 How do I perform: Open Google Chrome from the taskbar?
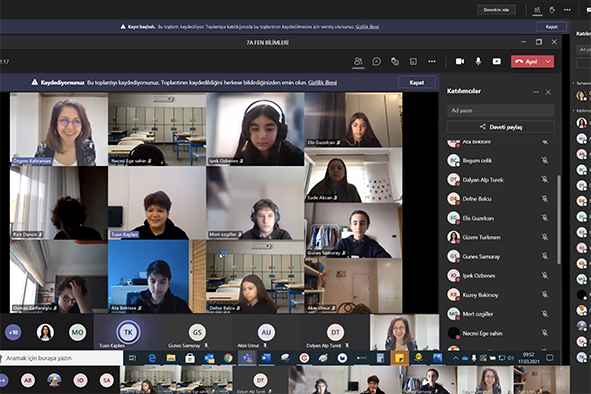click(x=228, y=358)
